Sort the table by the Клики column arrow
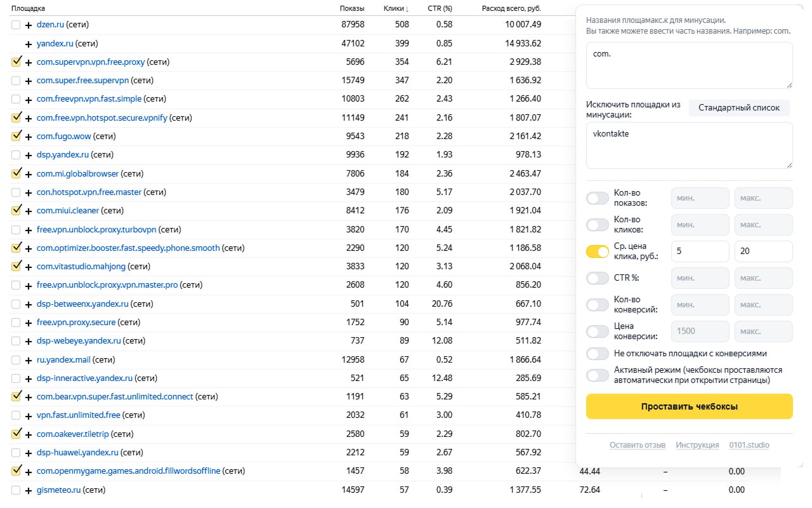 pyautogui.click(x=407, y=9)
